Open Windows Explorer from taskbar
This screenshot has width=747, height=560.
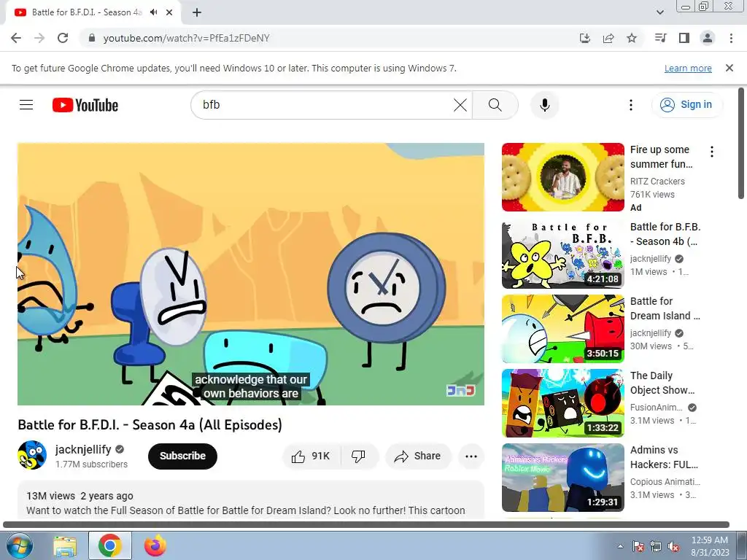[65, 545]
